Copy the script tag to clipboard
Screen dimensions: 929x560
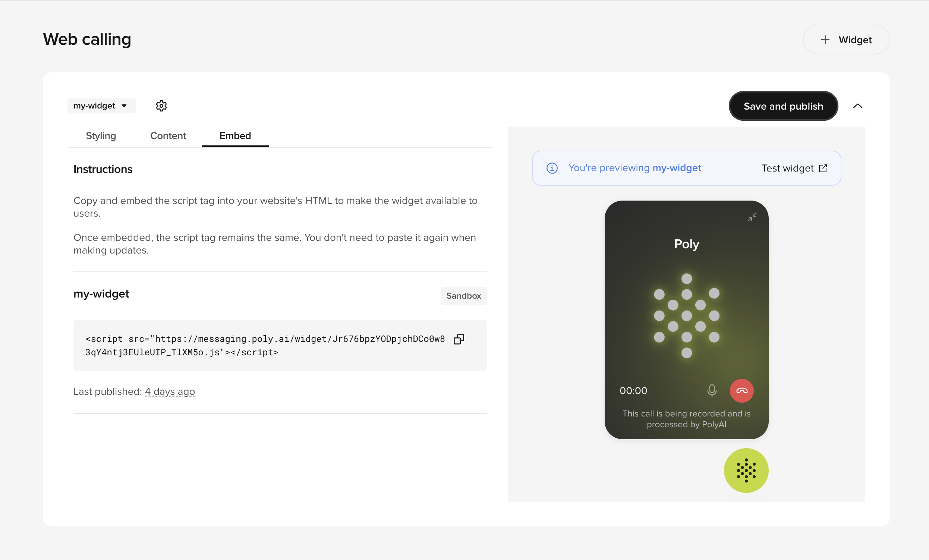tap(459, 339)
